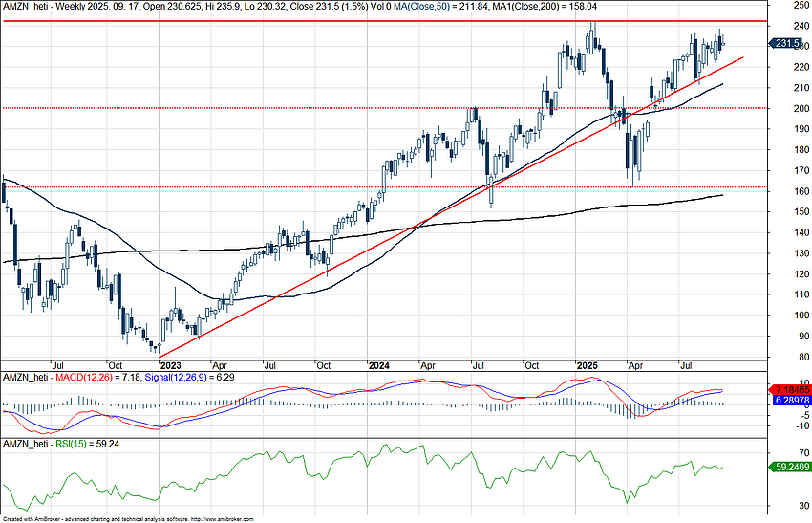The width and height of the screenshot is (812, 523).
Task: Click the green RSI value tag 59.2409
Action: 792,467
